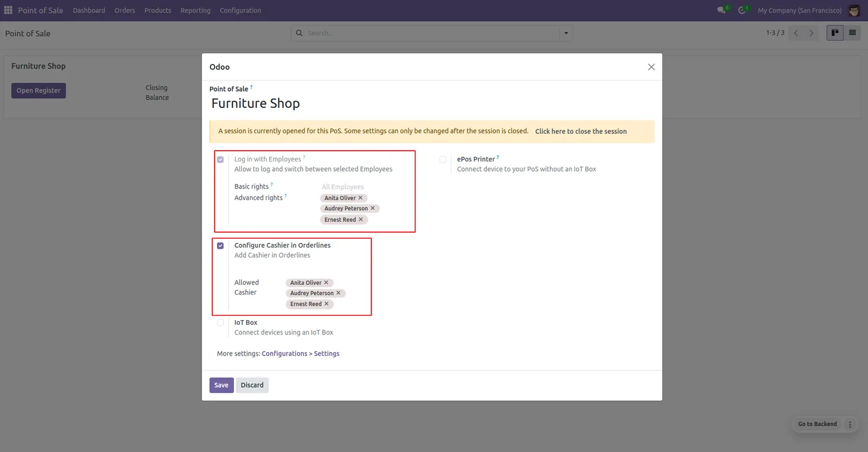868x452 pixels.
Task: Remove Anita Oliver from Advanced rights
Action: click(x=360, y=198)
